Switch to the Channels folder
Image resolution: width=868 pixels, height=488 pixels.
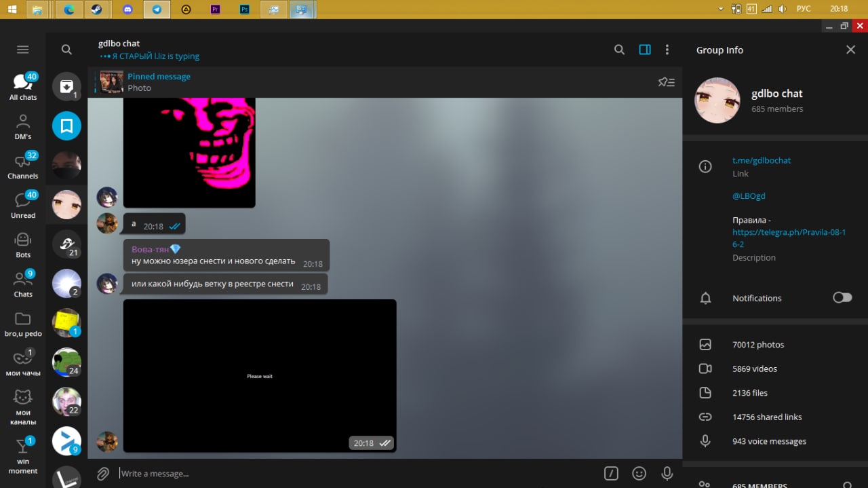[23, 166]
